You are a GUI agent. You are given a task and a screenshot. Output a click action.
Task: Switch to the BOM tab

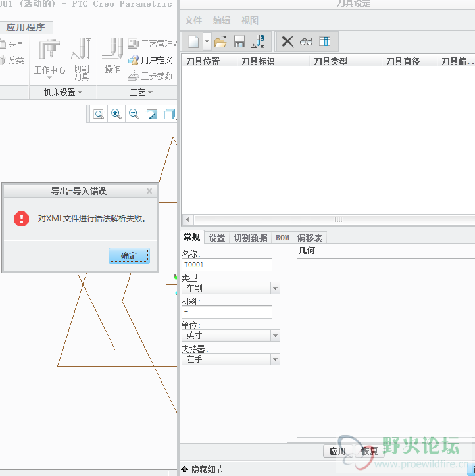[x=282, y=238]
